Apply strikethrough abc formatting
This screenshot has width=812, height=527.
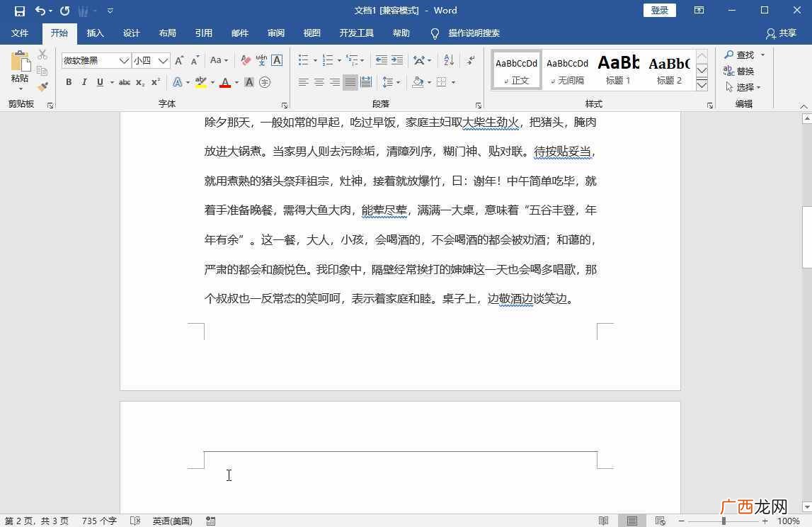(x=125, y=82)
